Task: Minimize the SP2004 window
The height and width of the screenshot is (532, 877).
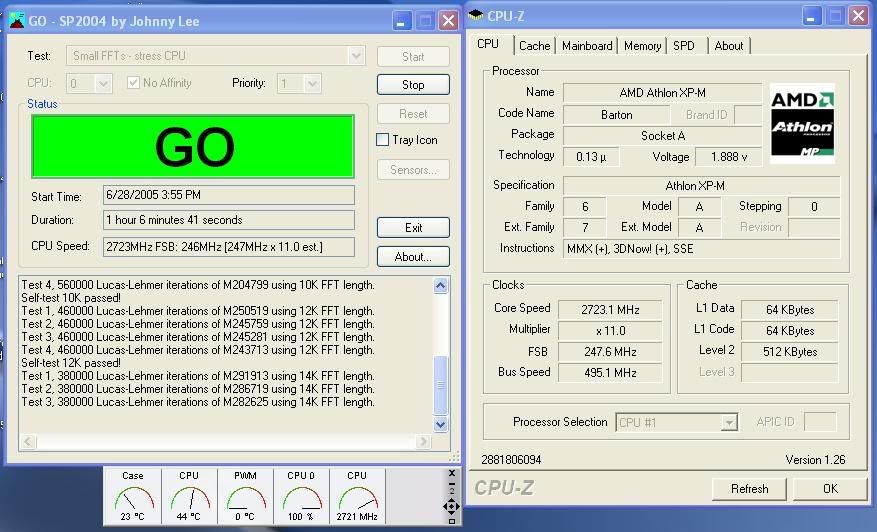Action: point(400,21)
